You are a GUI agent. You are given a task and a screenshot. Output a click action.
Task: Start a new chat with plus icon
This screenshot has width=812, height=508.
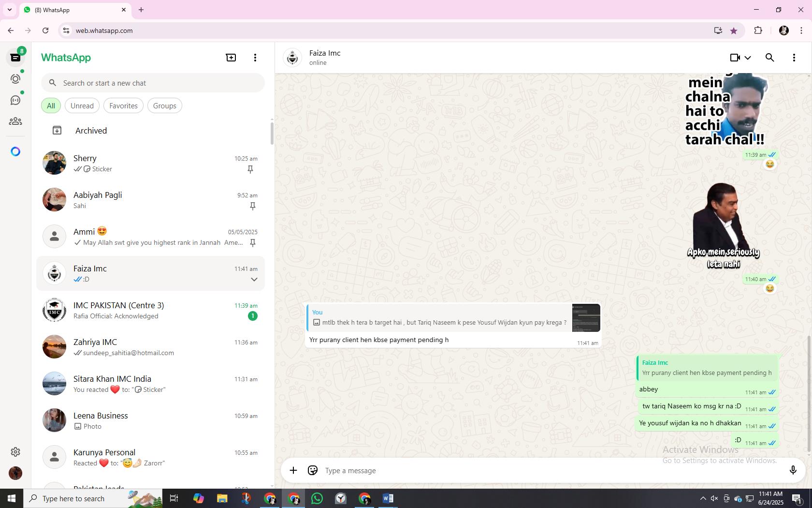[231, 58]
